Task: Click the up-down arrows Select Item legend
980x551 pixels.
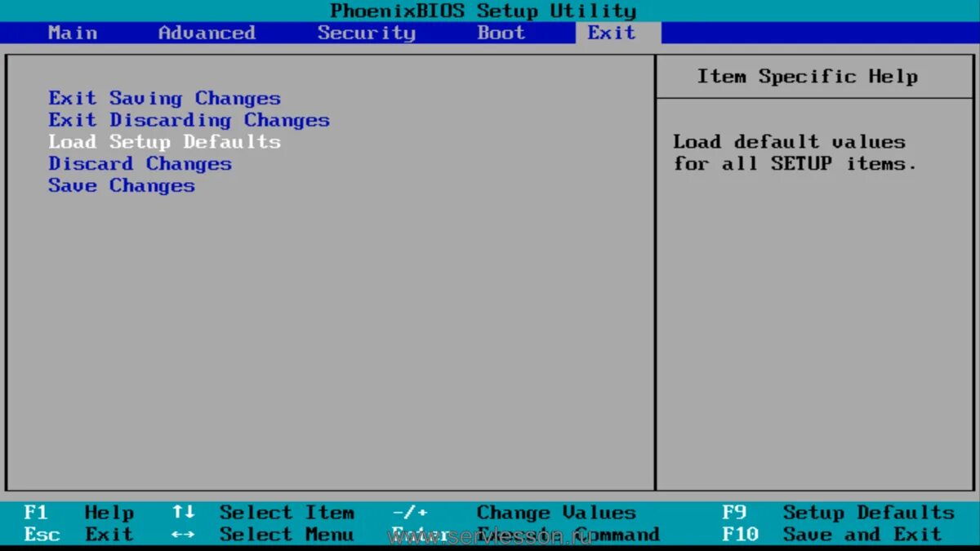Action: (x=263, y=513)
